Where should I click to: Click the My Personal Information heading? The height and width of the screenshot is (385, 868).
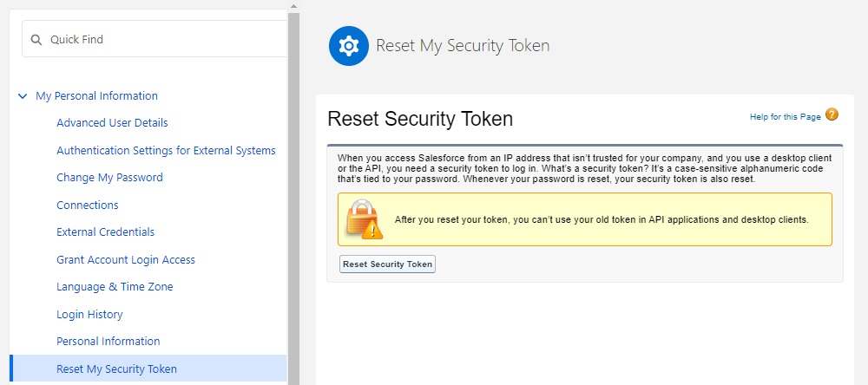click(96, 96)
